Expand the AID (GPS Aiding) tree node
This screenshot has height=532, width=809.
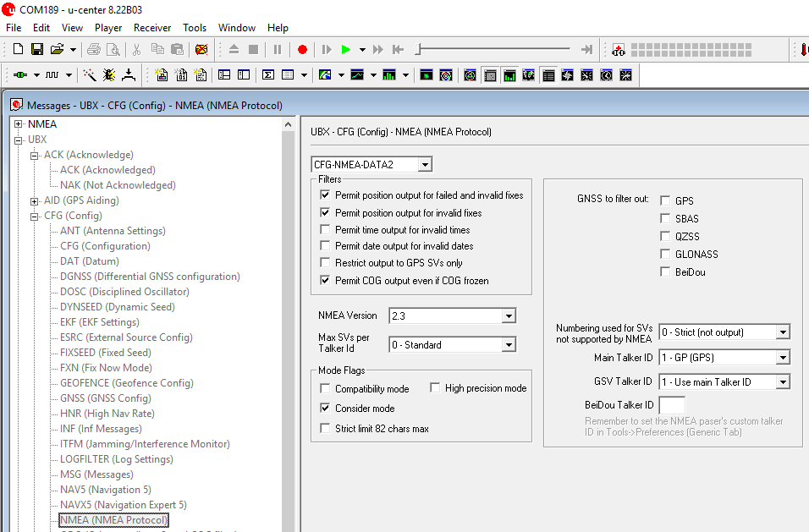pyautogui.click(x=35, y=201)
